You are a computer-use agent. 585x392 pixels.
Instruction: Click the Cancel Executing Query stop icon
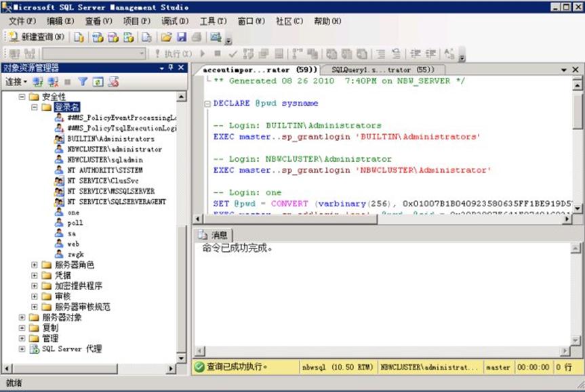pyautogui.click(x=218, y=53)
